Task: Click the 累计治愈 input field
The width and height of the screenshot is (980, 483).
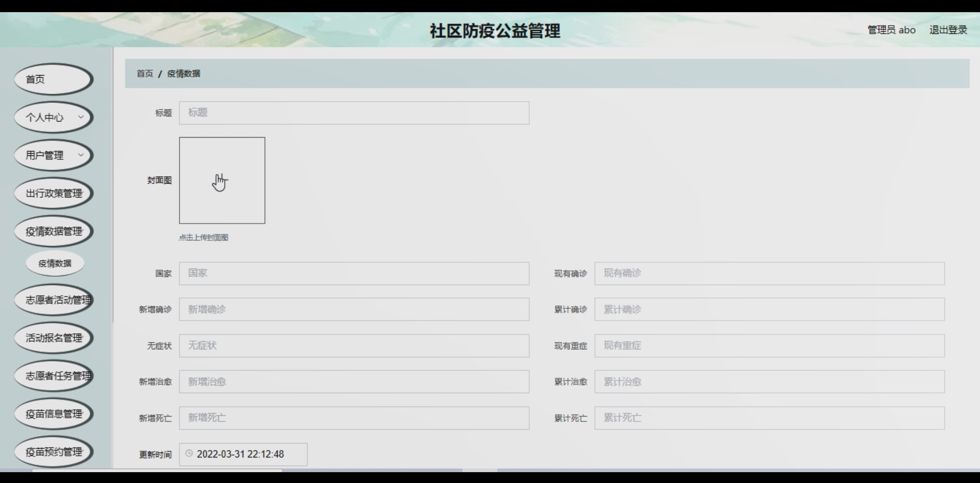Action: (769, 382)
